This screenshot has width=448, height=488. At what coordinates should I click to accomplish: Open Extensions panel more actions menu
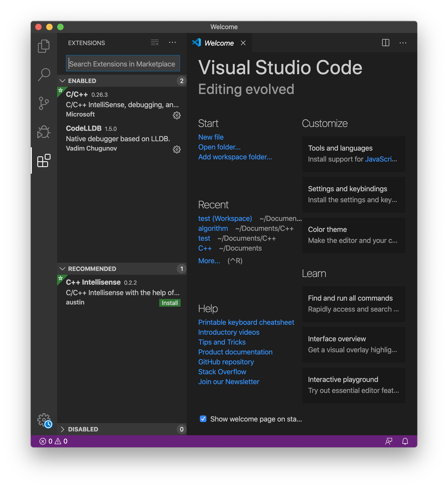172,43
